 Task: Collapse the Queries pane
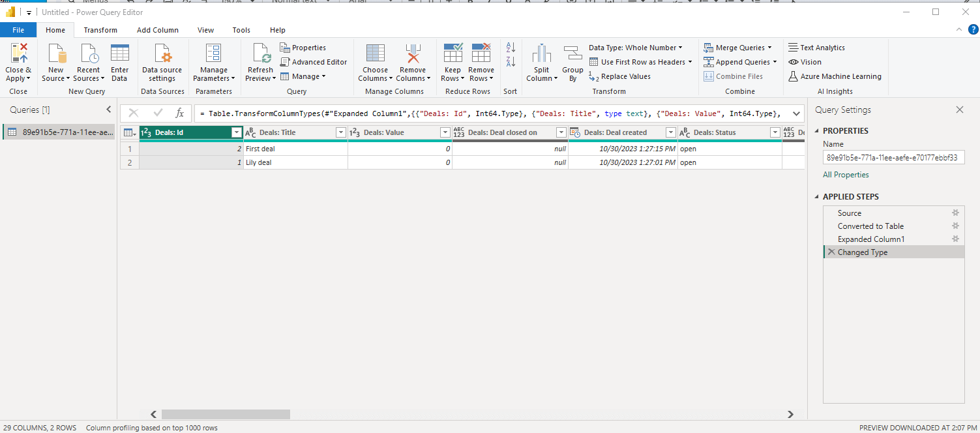click(x=109, y=110)
